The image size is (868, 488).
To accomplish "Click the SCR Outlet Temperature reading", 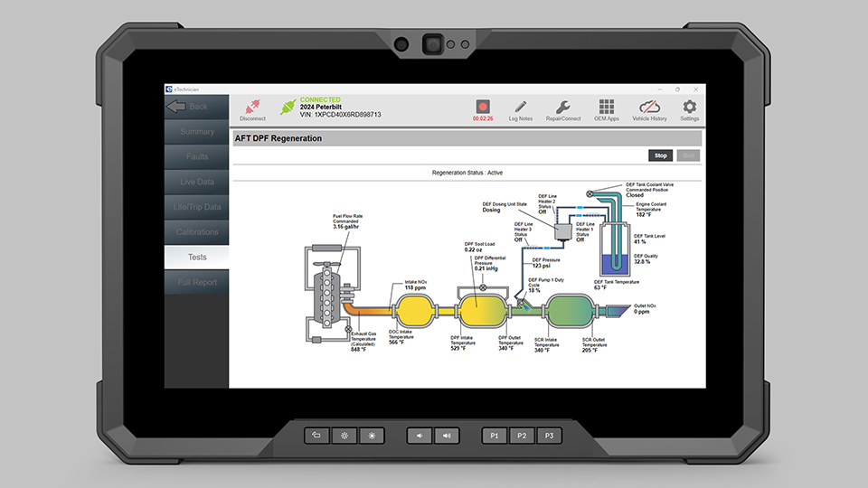I will [x=594, y=345].
